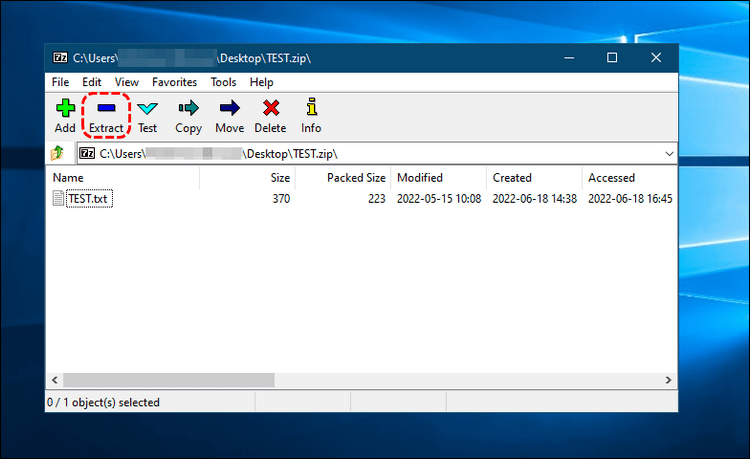
Task: Open the View menu
Action: pos(127,82)
